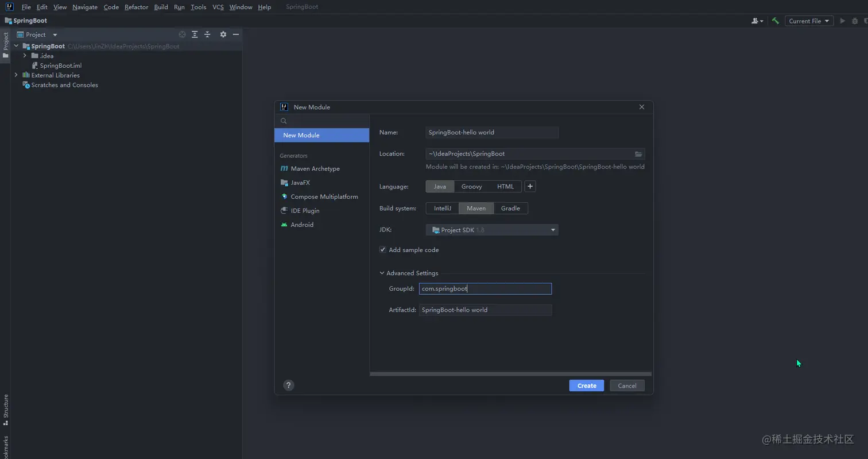Select the New Module list item
Screen dimensions: 868x459
coord(321,135)
